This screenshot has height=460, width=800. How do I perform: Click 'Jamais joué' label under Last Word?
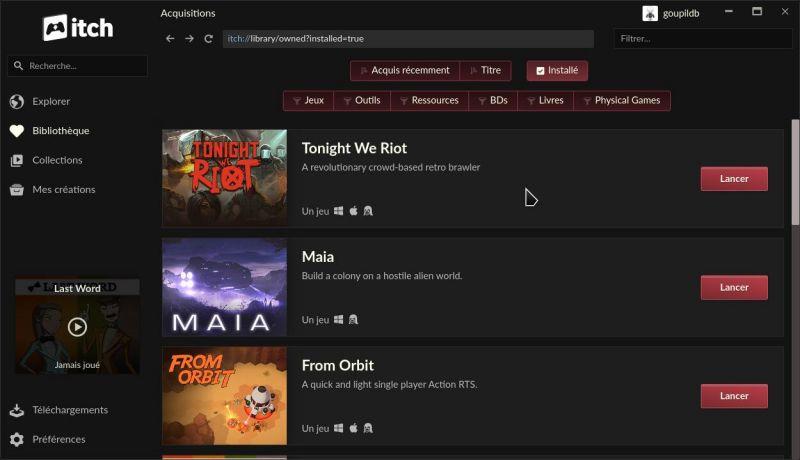[77, 365]
